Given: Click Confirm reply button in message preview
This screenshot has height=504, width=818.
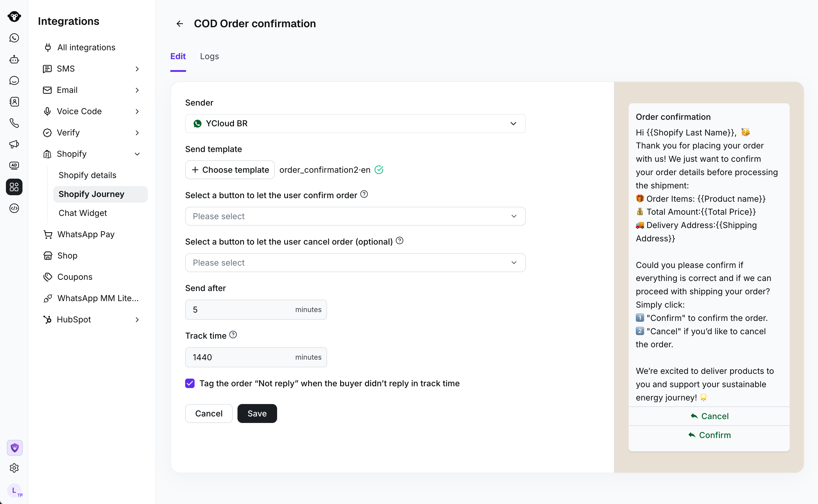Looking at the screenshot, I should coord(709,435).
